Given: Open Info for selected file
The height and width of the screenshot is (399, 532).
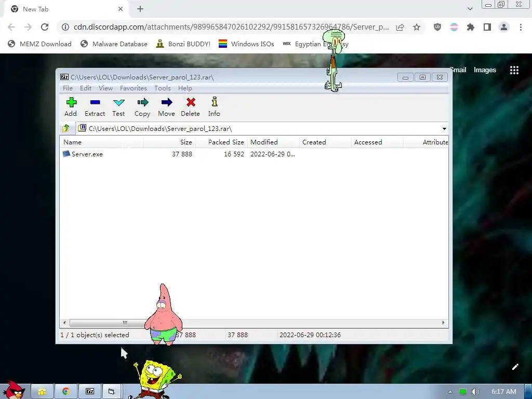Looking at the screenshot, I should pyautogui.click(x=214, y=107).
